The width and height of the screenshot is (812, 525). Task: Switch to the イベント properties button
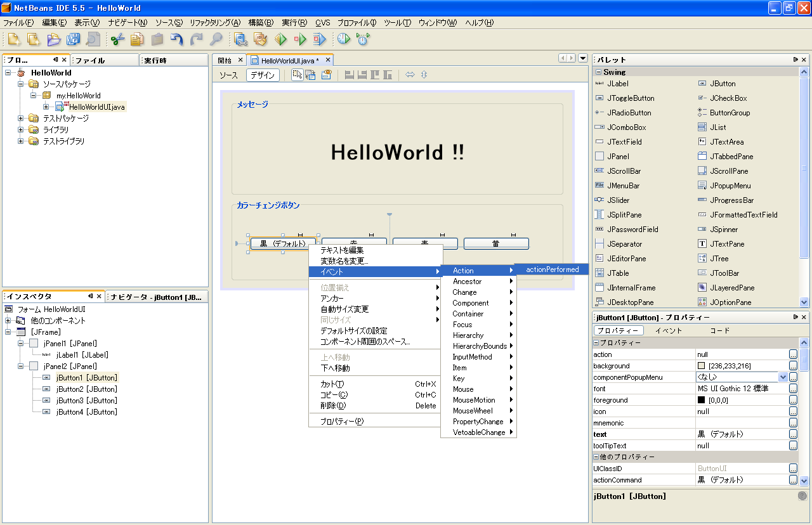[x=668, y=330]
